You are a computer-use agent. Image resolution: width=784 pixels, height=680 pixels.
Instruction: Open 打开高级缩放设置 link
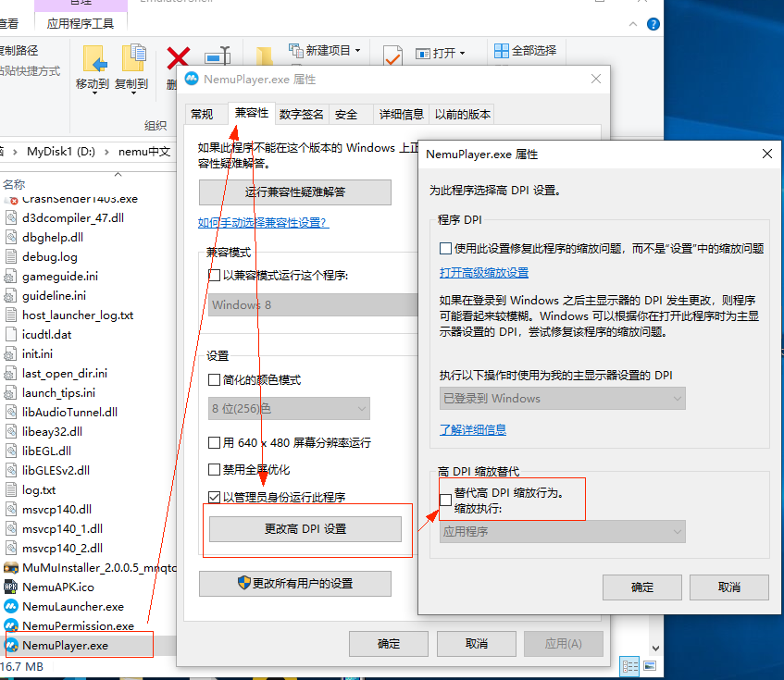(484, 273)
